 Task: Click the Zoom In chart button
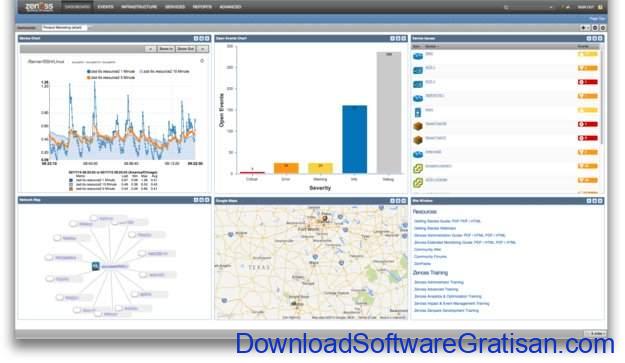point(166,49)
